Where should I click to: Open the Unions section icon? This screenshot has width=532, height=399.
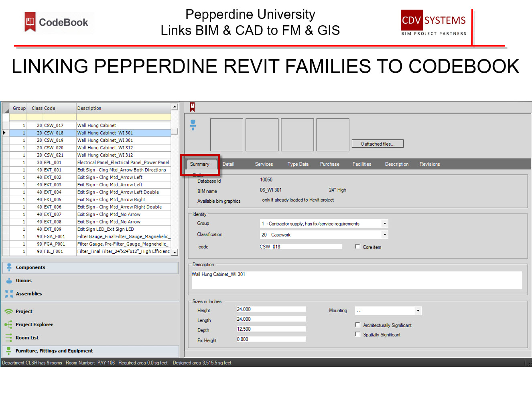(9, 281)
